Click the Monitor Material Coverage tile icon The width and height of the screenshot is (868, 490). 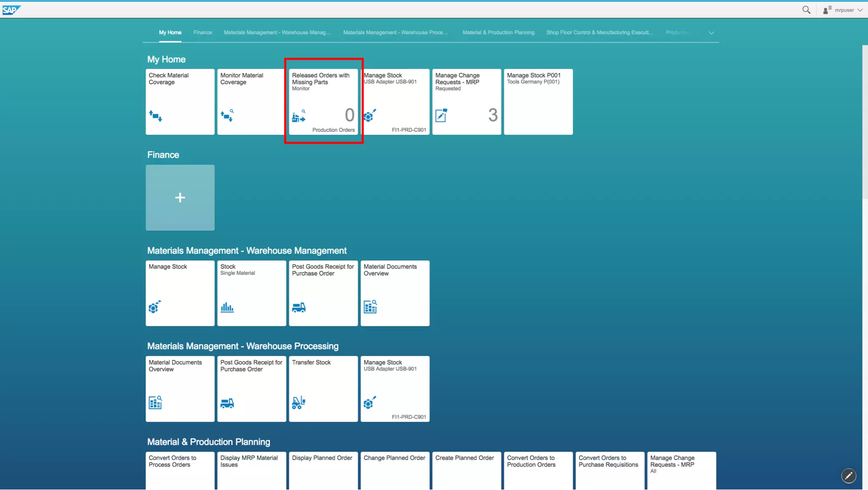[x=227, y=115]
